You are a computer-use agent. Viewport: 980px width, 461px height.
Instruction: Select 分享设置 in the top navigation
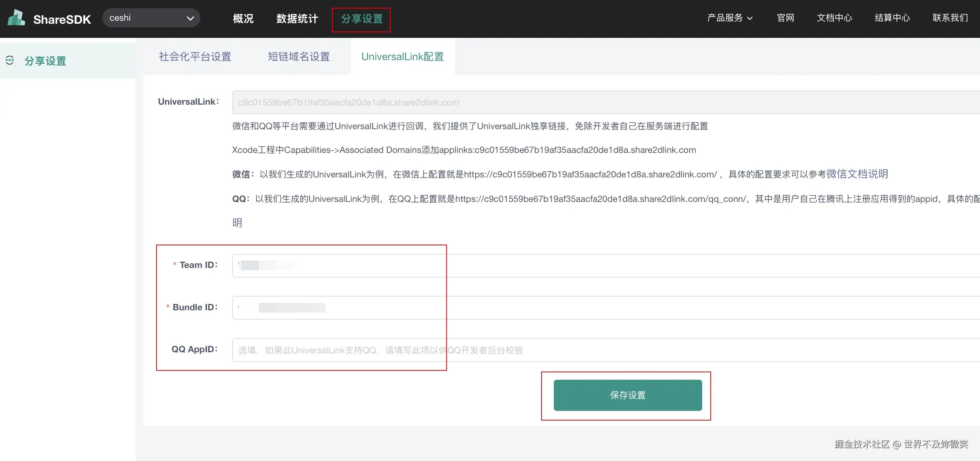point(361,19)
